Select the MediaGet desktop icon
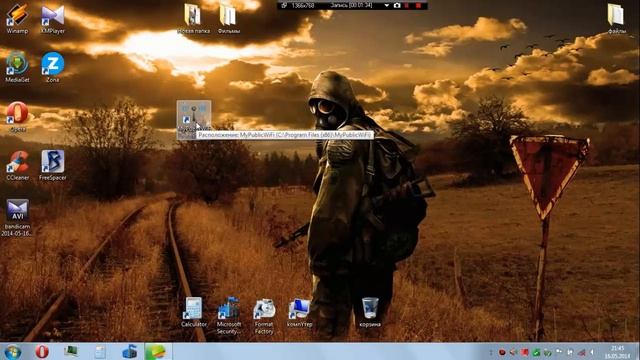The width and height of the screenshot is (640, 360). point(17,67)
